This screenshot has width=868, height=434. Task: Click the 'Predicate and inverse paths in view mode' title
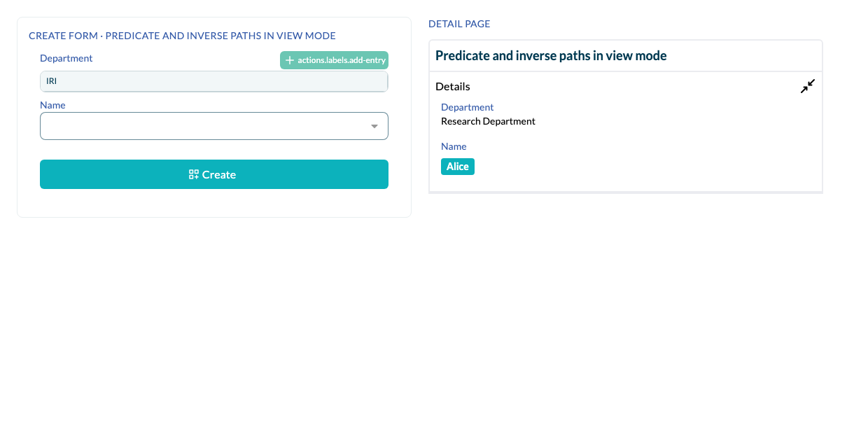point(551,55)
